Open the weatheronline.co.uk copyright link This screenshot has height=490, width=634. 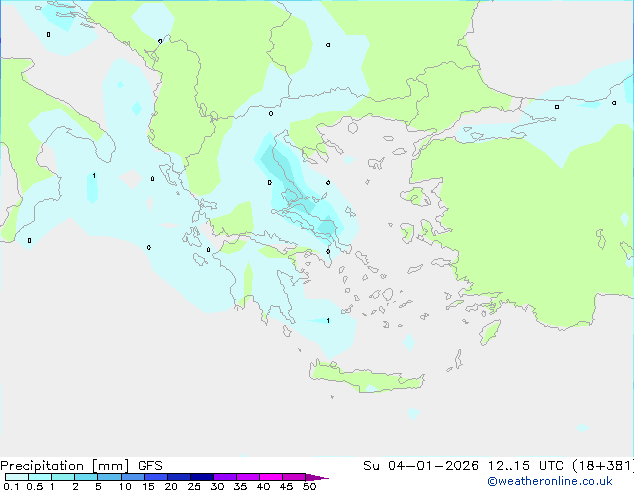click(x=550, y=481)
